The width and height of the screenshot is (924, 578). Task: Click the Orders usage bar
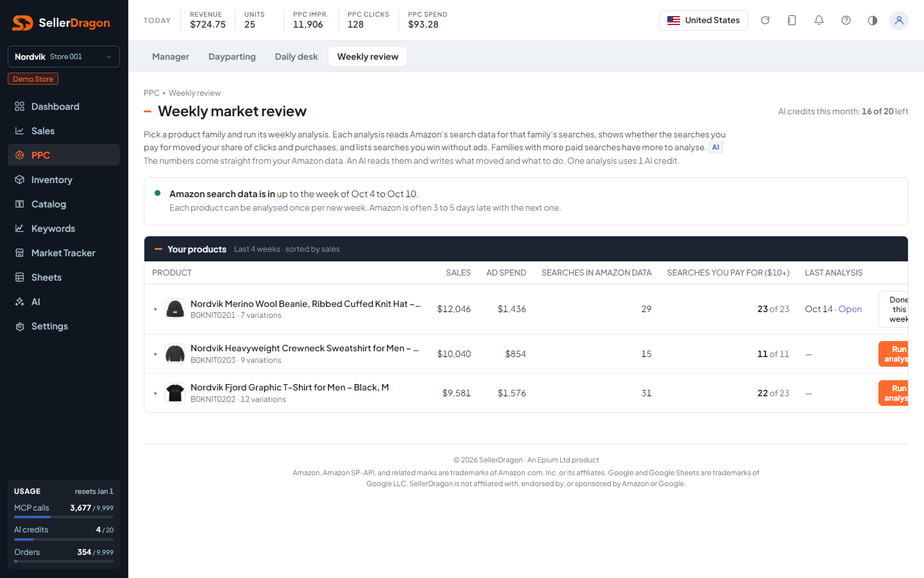coord(64,561)
